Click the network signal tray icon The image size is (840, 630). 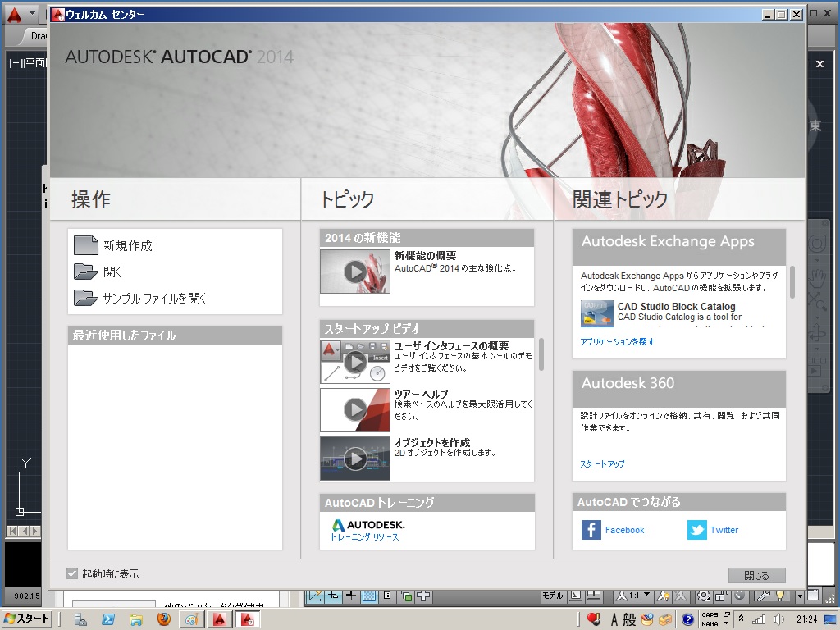click(759, 620)
